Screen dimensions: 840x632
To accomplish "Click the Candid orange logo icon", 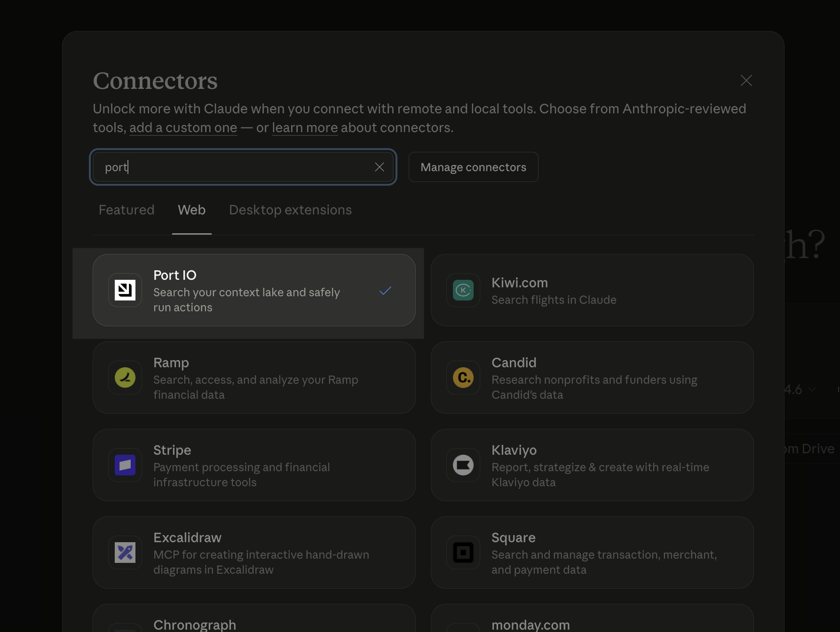I will tap(463, 378).
